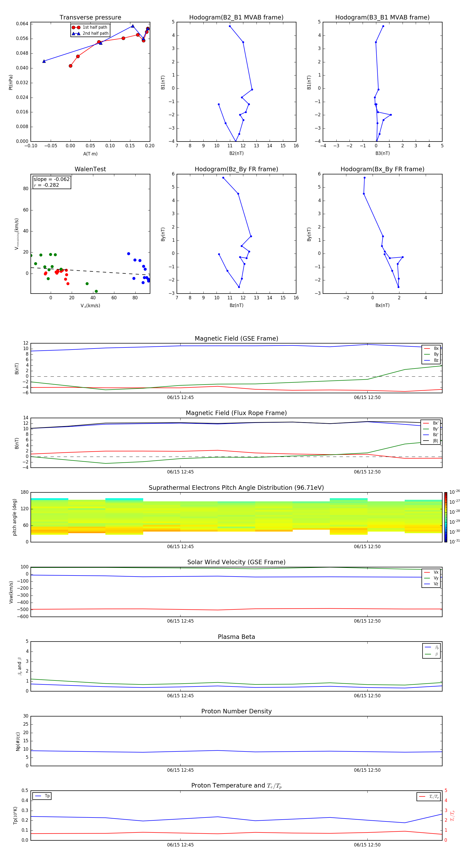The image size is (473, 868).
Task: Click the "B3(nT)" x-axis label
Action: [382, 153]
